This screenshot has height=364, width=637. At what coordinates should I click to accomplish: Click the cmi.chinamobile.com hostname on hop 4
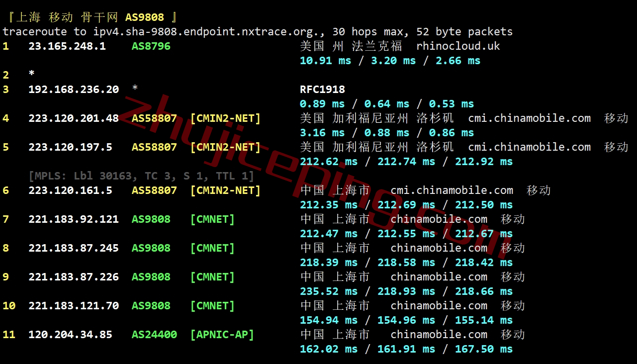pos(530,118)
